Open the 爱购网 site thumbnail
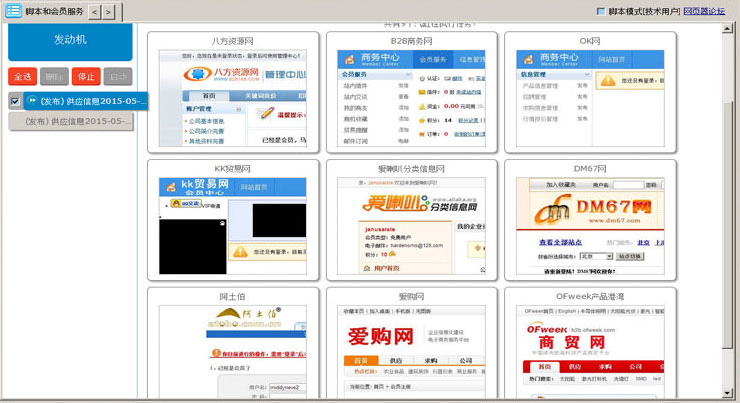 coord(411,352)
